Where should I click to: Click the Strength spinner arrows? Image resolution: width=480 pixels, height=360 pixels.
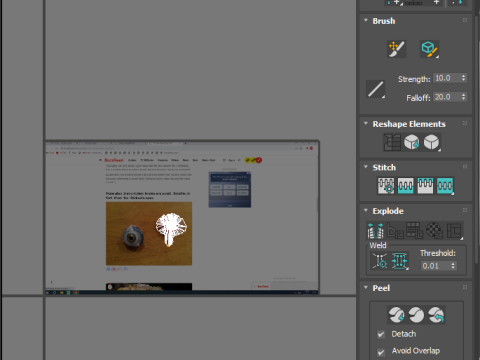464,78
